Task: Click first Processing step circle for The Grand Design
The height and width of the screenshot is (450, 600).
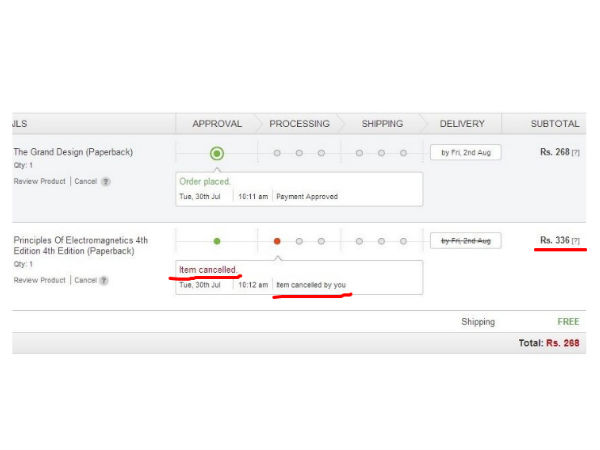Action: coord(277,153)
